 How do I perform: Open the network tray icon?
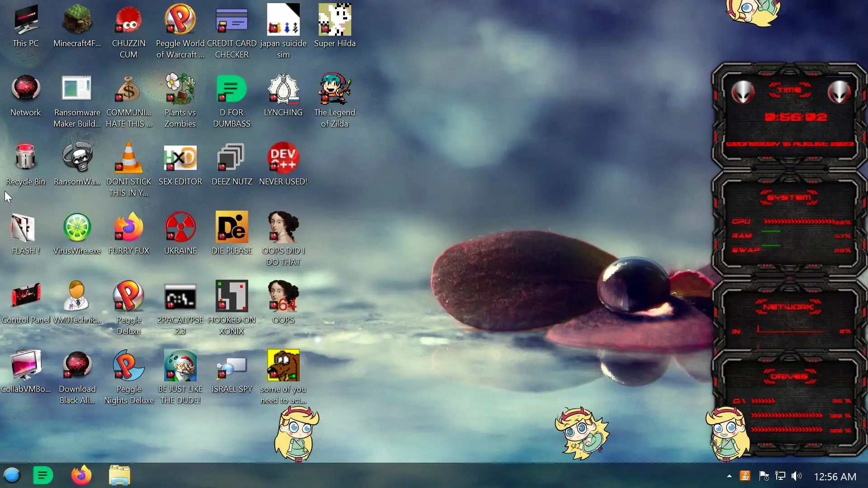(780, 476)
